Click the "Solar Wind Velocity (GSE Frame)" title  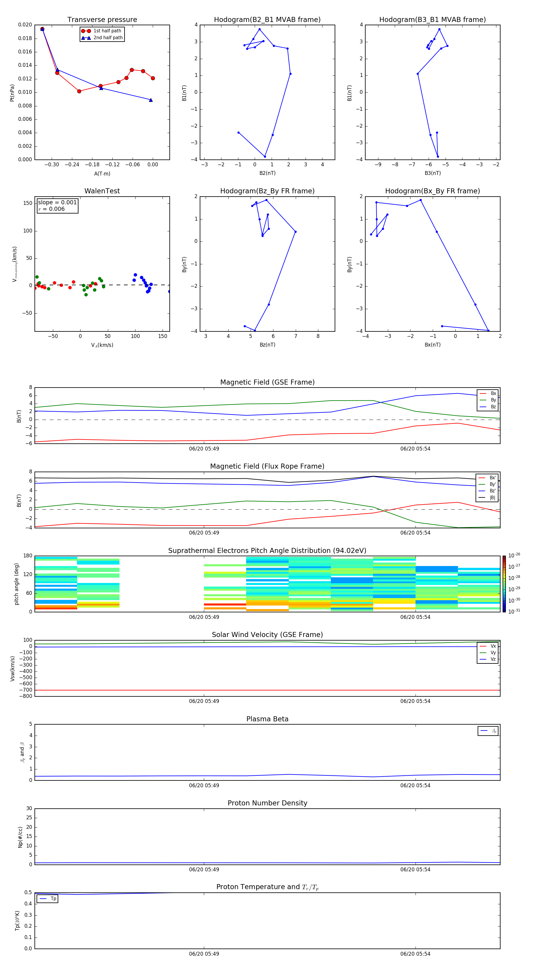[x=267, y=635]
